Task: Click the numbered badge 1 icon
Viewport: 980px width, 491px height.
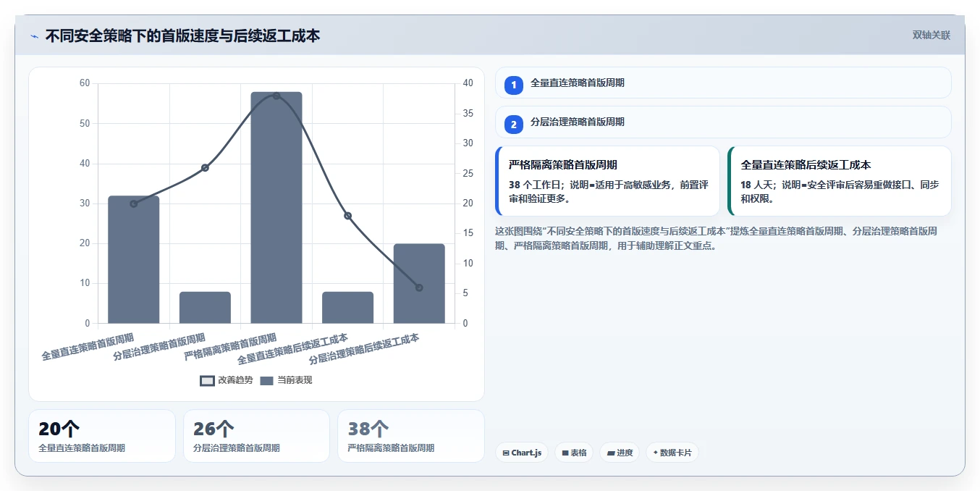Action: point(514,85)
